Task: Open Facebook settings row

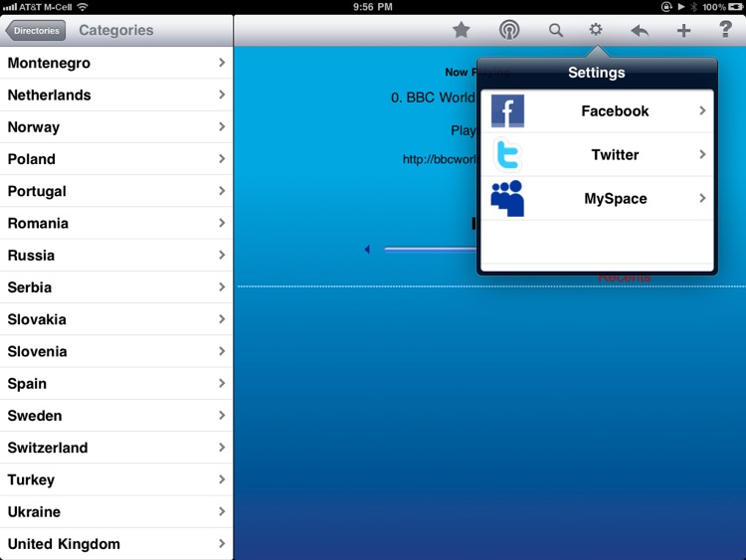Action: (597, 110)
